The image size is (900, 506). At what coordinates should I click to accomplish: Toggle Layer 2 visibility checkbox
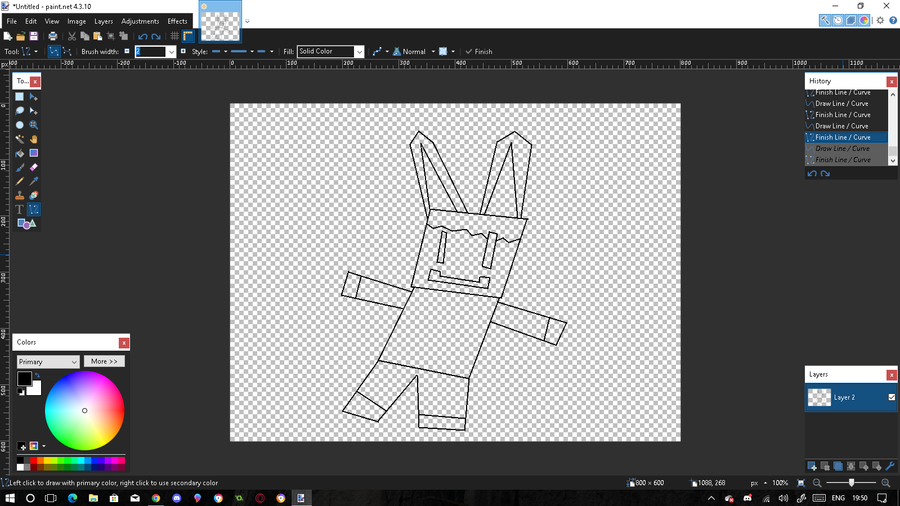click(x=891, y=397)
